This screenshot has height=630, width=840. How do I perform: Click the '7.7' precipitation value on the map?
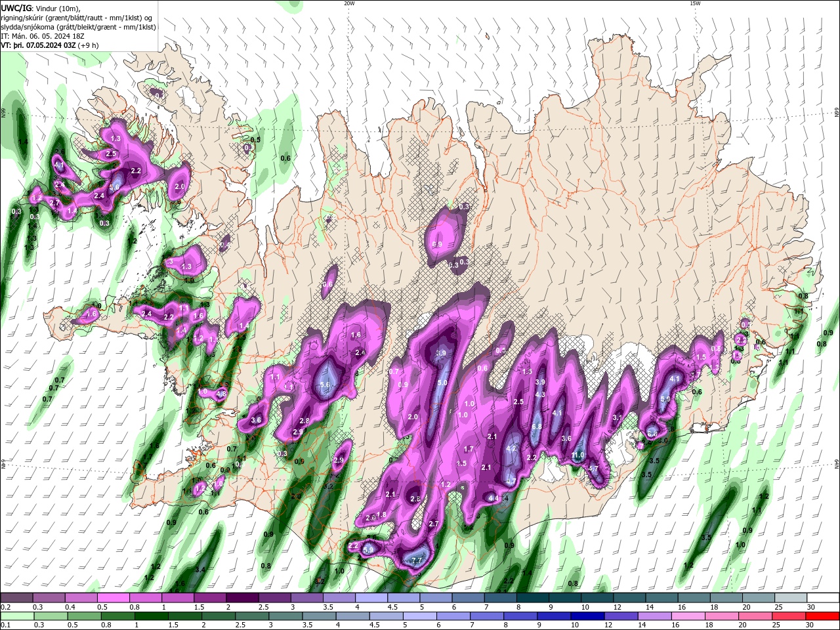(416, 560)
